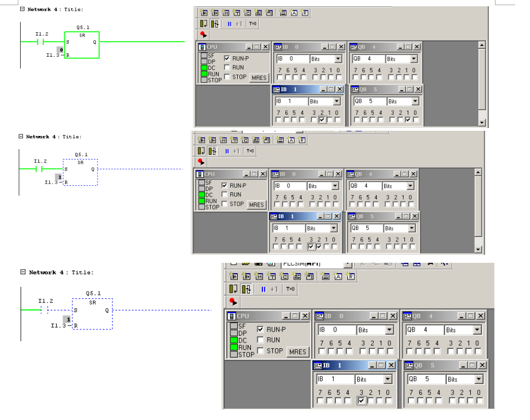Click Insert Counter icon in middle simulator toolbar
The width and height of the screenshot is (530, 420).
point(244,139)
